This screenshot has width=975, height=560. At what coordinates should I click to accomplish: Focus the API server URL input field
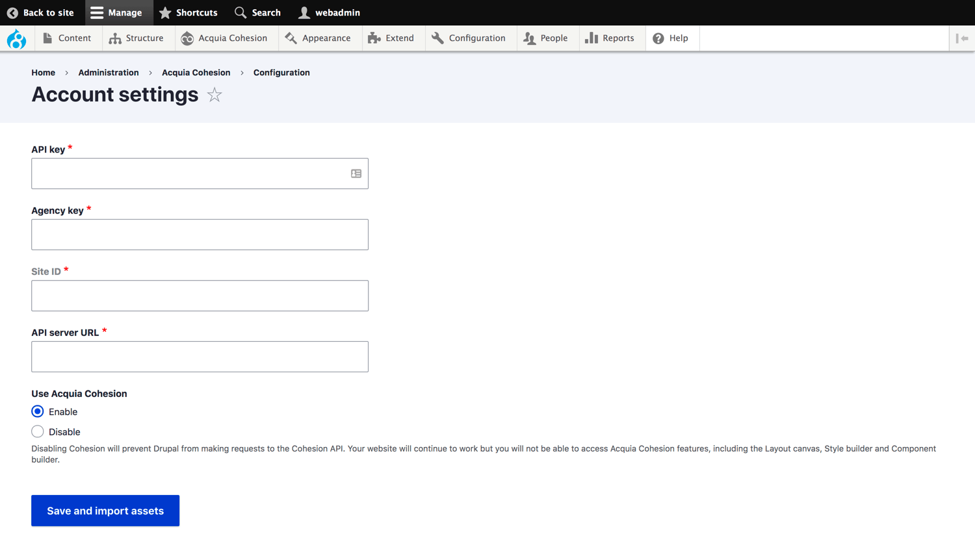pyautogui.click(x=200, y=357)
